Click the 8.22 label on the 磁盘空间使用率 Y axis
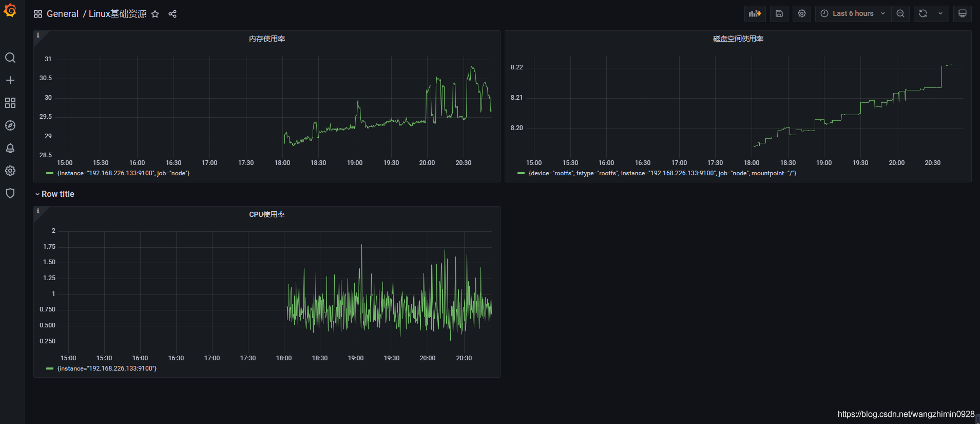Screen dimensions: 980x424 pyautogui.click(x=516, y=67)
